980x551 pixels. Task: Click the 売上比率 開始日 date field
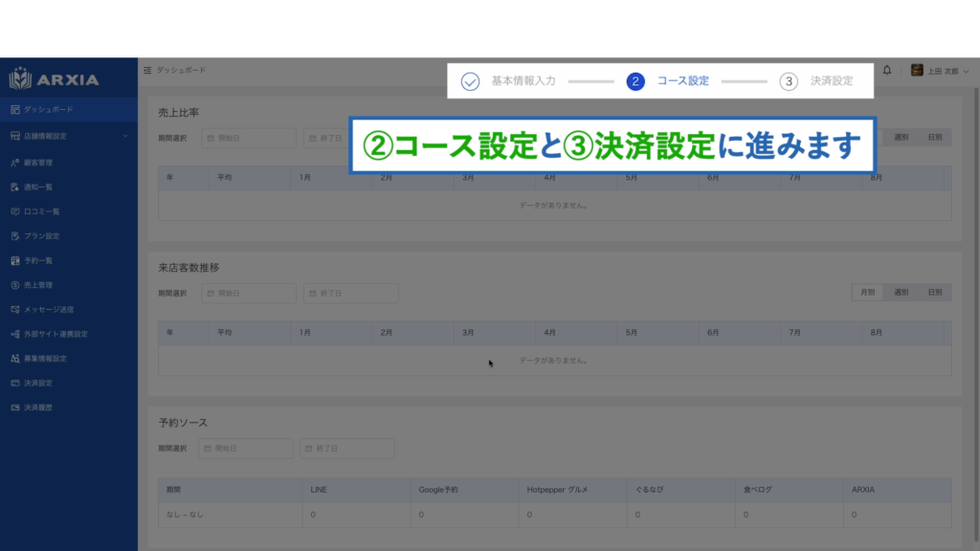249,138
